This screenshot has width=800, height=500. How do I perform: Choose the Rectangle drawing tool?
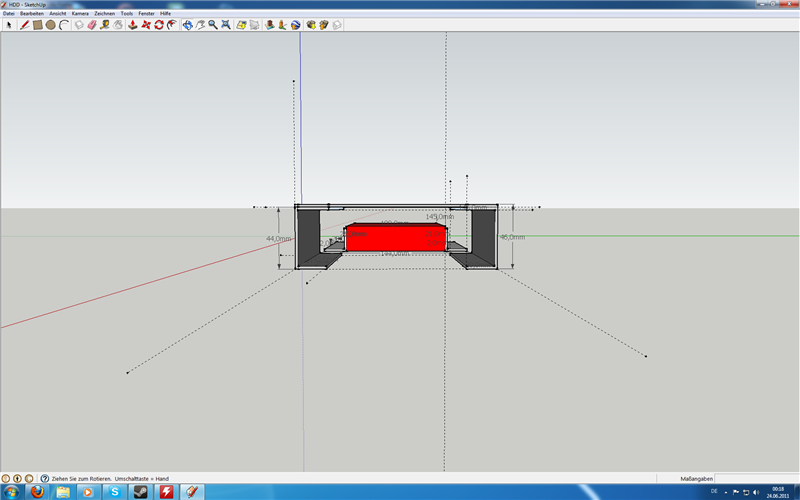point(37,25)
